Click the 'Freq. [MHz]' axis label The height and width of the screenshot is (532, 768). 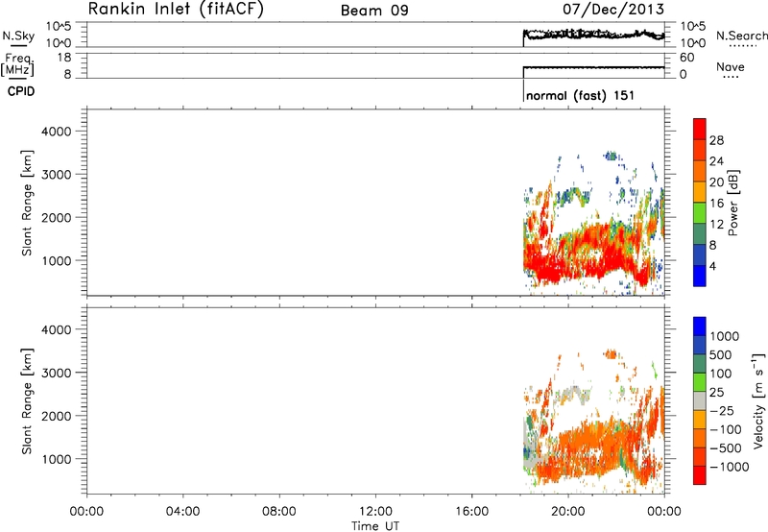pyautogui.click(x=18, y=64)
